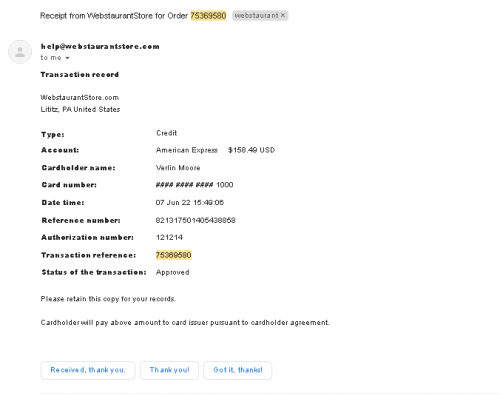Expand the 'to me' recipient details arrow

point(67,58)
